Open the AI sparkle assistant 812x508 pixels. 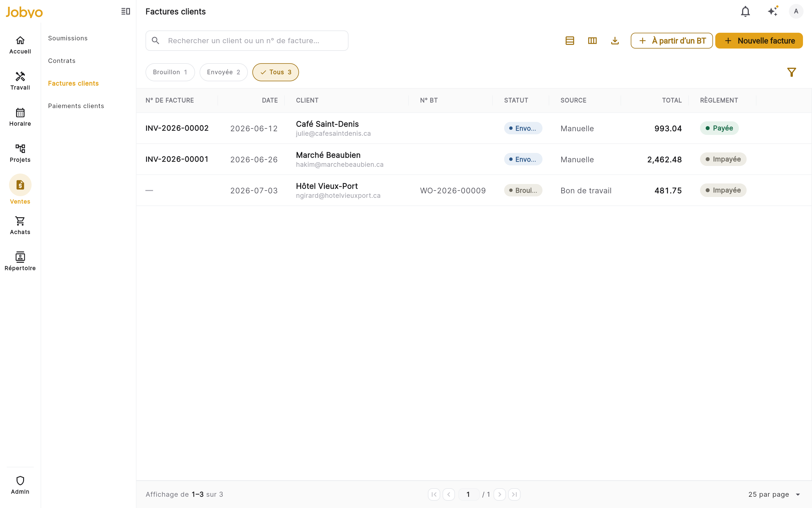(773, 11)
